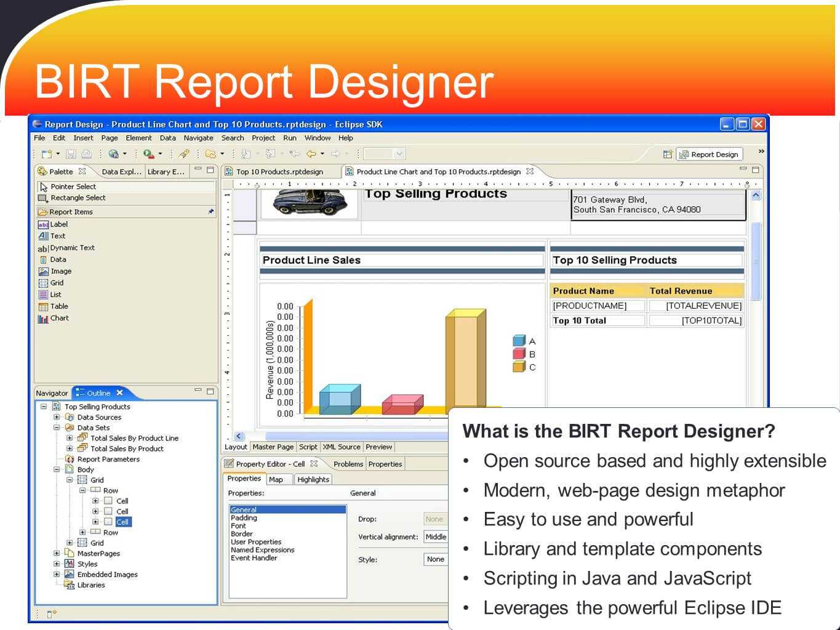Click the yellow Back arrow toolbar icon
840x630 pixels.
pos(311,154)
